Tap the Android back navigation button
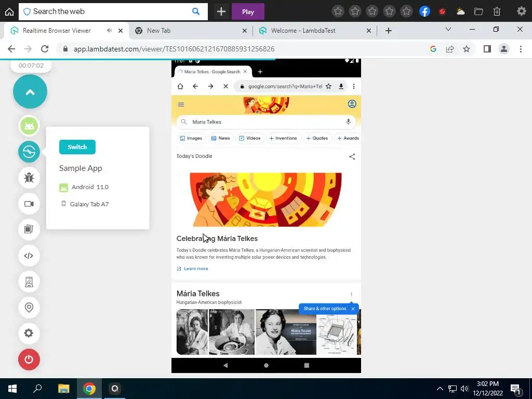The image size is (532, 399). coord(225,365)
